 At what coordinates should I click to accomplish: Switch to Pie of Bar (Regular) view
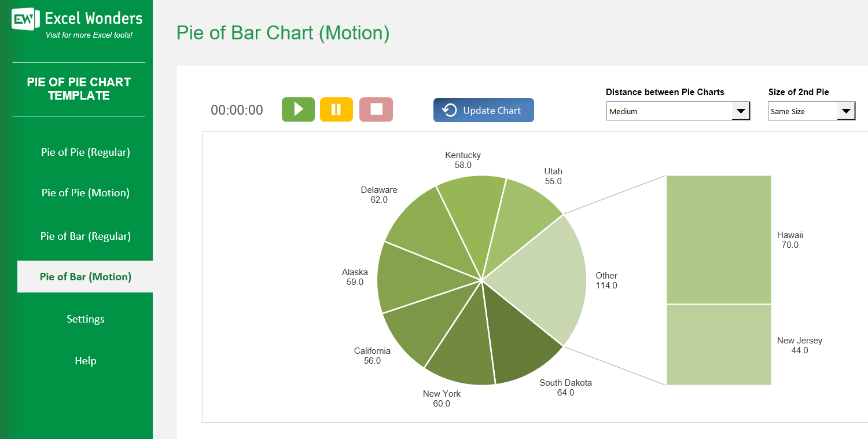[85, 236]
